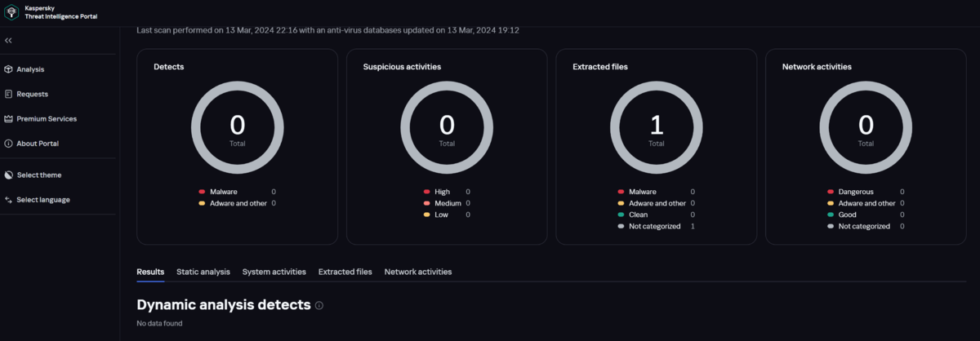980x341 pixels.
Task: Switch to the Static analysis tab
Action: point(203,272)
